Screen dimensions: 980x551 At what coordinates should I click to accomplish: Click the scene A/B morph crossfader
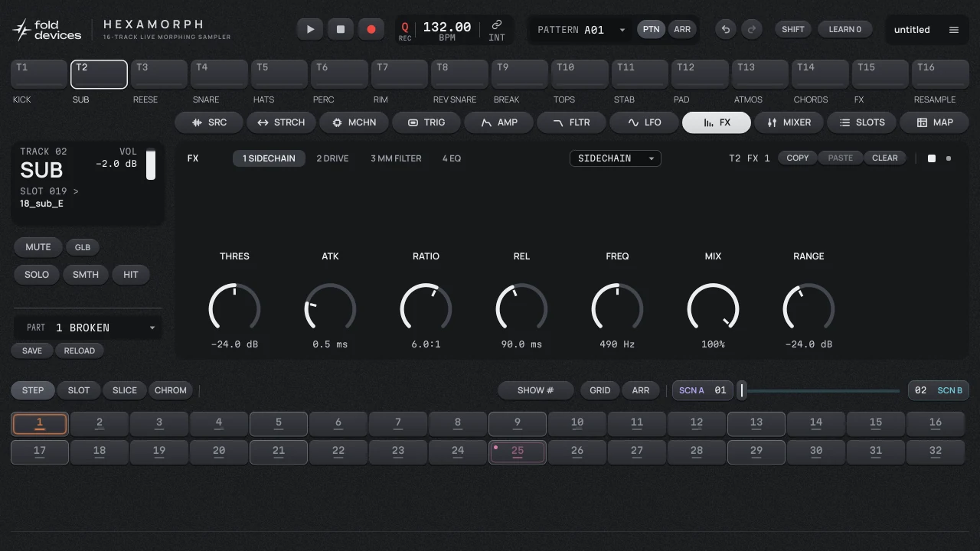click(819, 390)
